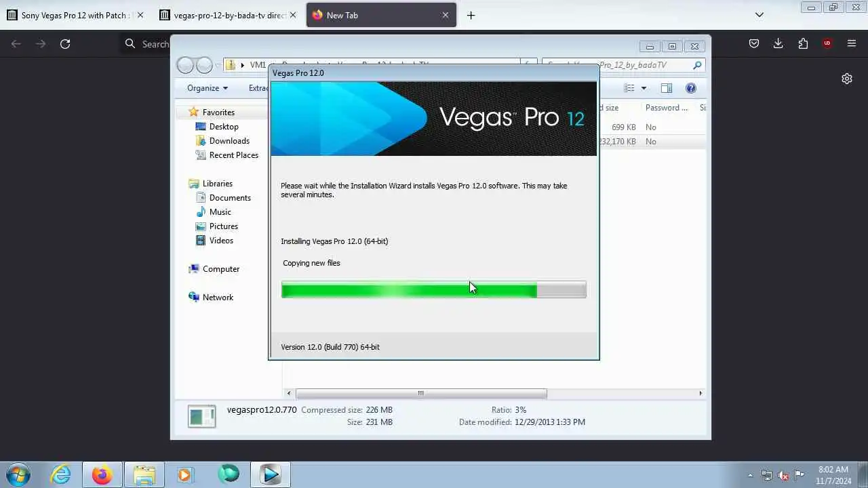The image size is (868, 488).
Task: Click horizontal scrollbar right arrow
Action: pos(701,393)
